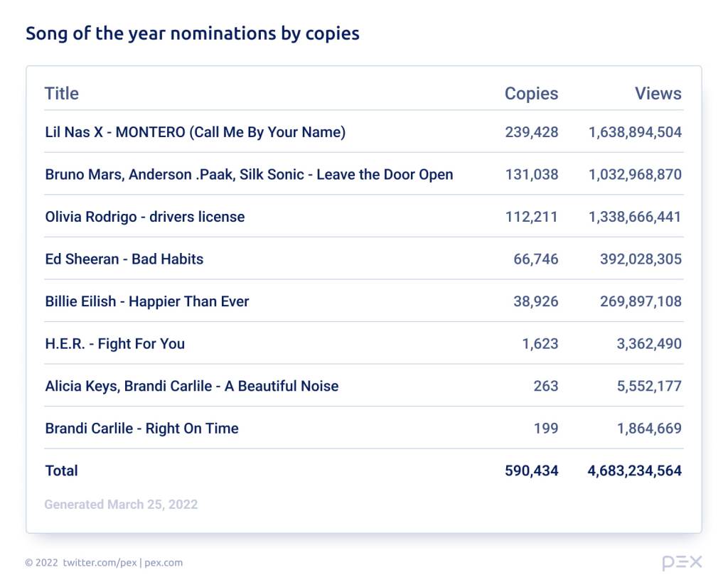Click the Generated March 25, 2022 text

(x=121, y=505)
